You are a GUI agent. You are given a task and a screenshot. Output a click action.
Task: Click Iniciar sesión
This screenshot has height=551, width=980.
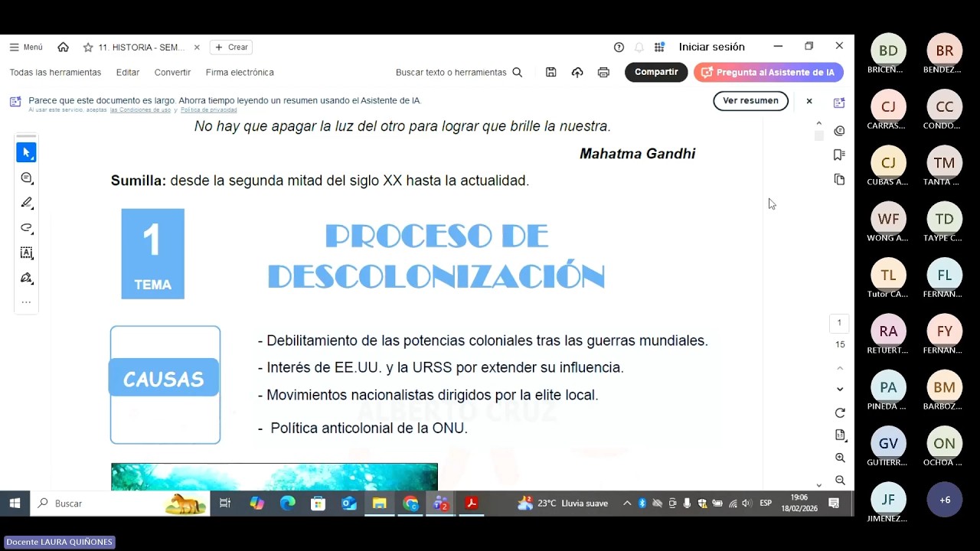[712, 47]
